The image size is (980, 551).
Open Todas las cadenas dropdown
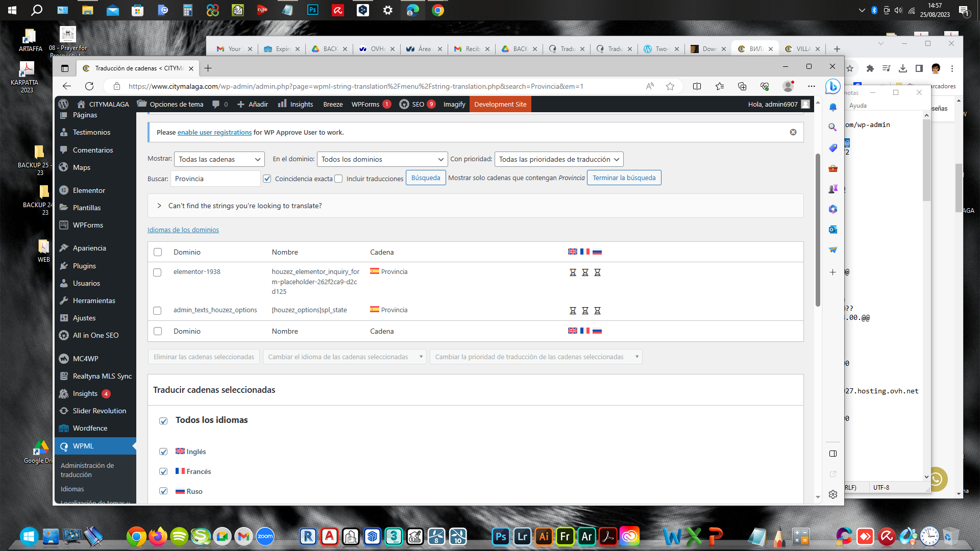click(x=219, y=159)
